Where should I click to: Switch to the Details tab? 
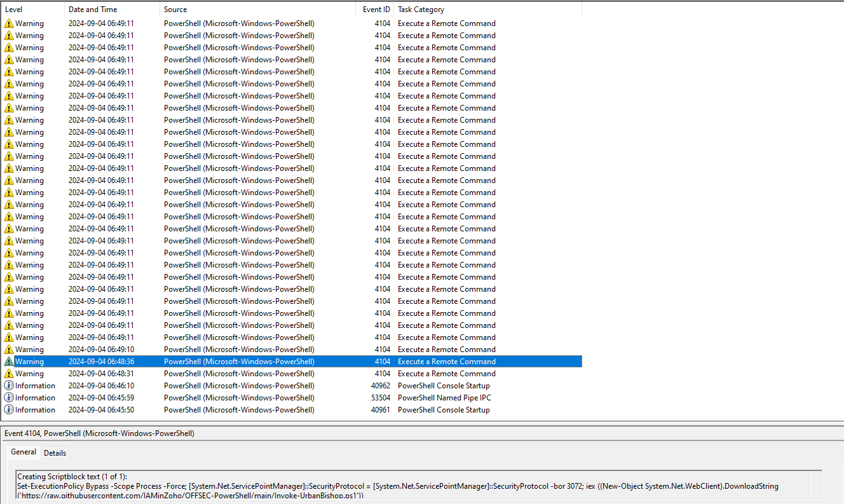(x=55, y=453)
